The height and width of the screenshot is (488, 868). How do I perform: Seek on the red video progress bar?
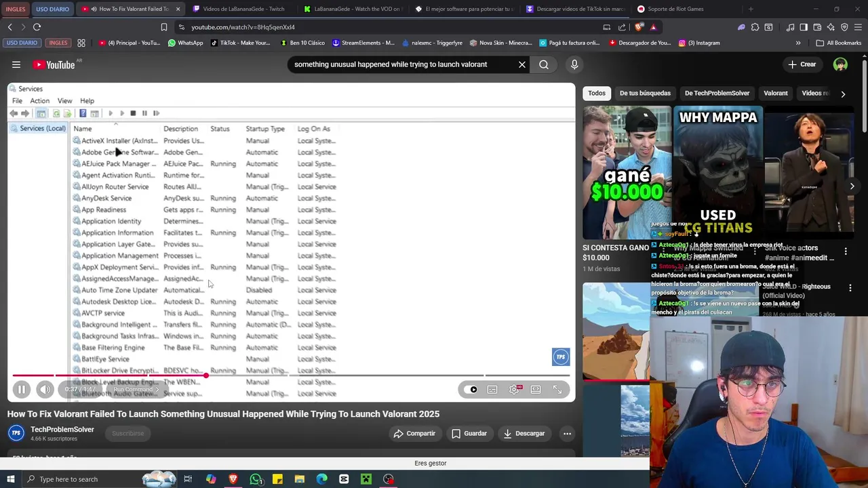click(x=291, y=375)
